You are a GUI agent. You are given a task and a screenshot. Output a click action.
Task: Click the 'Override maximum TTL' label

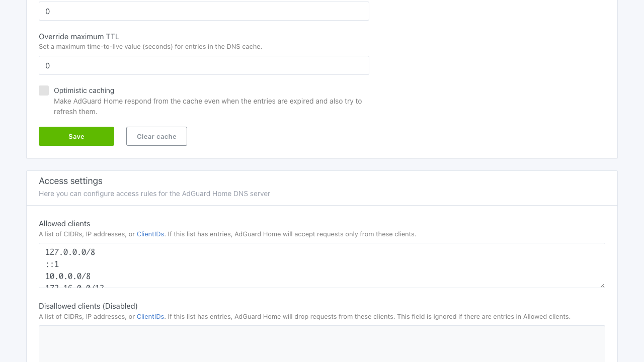coord(79,37)
